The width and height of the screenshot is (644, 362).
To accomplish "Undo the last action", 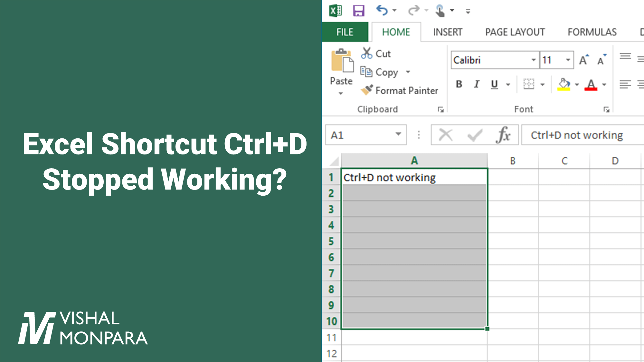I will (382, 10).
